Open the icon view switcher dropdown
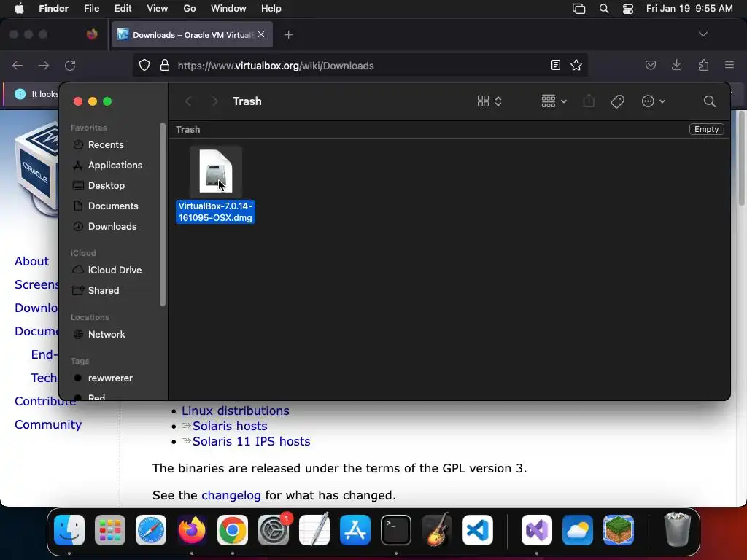Screen dimensions: 747x560 [x=489, y=101]
